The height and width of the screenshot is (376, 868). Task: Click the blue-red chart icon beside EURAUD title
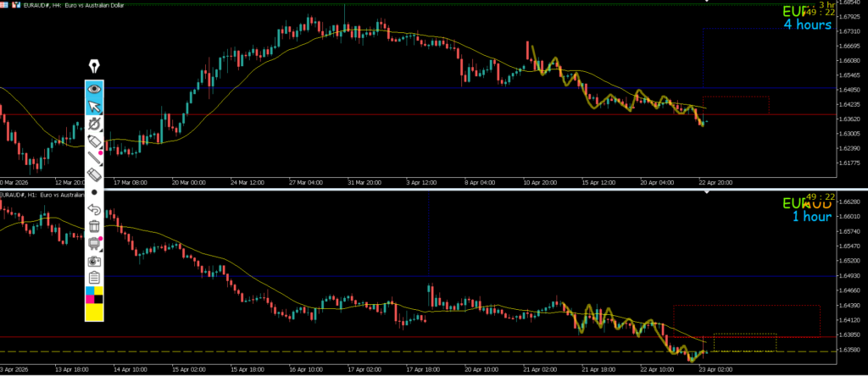click(x=16, y=5)
